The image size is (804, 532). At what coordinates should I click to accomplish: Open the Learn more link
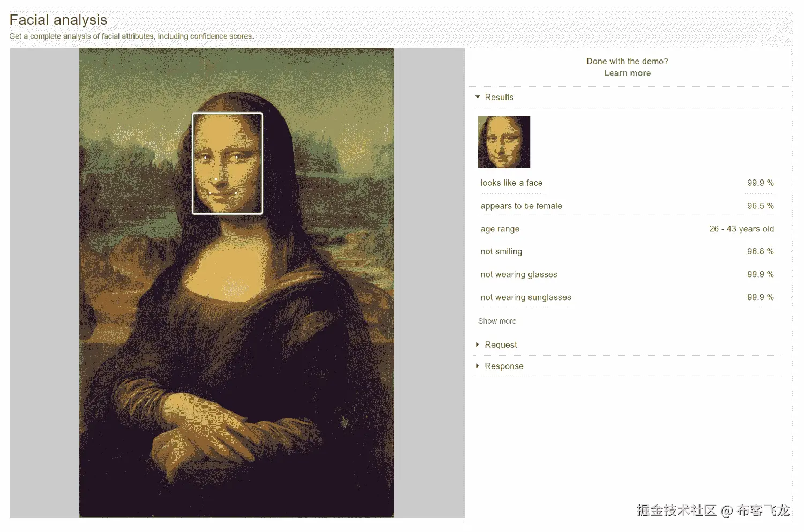pos(627,73)
